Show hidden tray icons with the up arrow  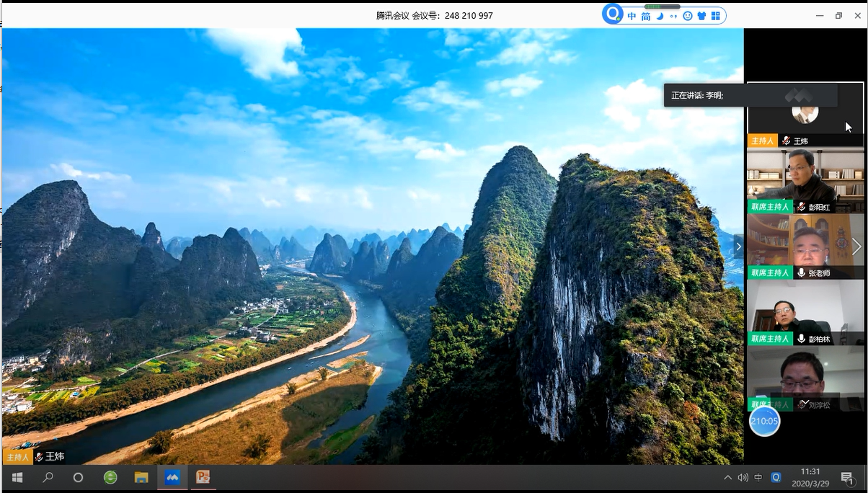pyautogui.click(x=727, y=477)
